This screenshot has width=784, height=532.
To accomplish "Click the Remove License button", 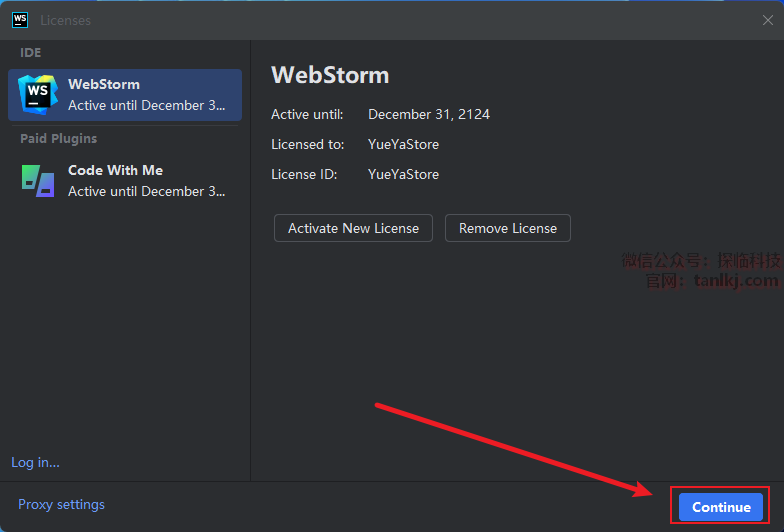I will click(507, 228).
